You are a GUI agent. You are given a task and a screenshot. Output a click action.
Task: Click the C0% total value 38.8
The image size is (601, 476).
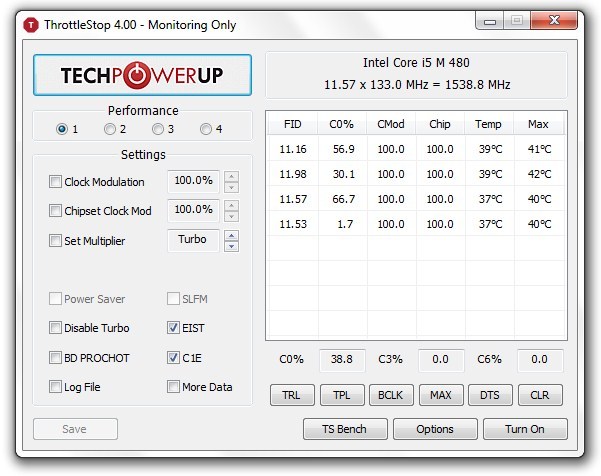click(x=342, y=360)
